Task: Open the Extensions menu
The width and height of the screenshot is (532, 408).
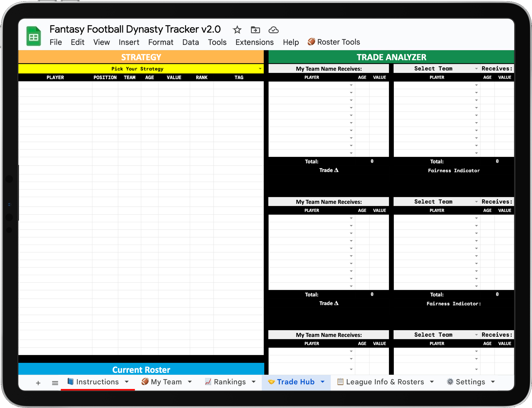Action: coord(254,42)
